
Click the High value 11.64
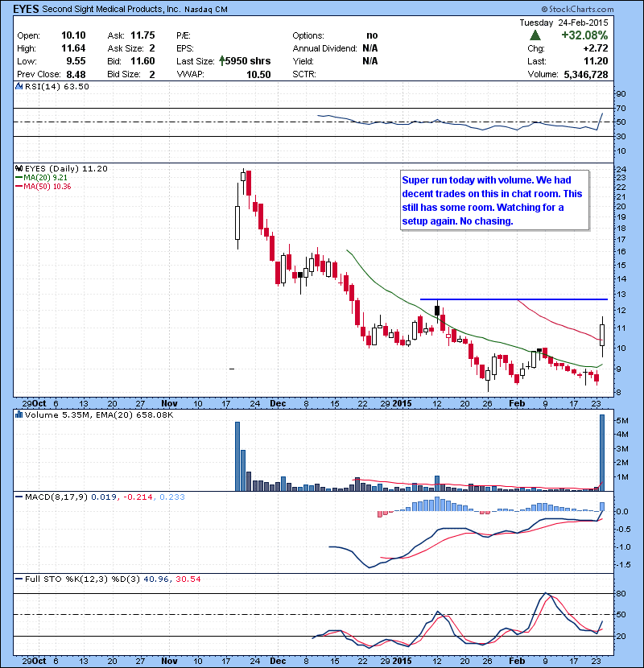(73, 48)
